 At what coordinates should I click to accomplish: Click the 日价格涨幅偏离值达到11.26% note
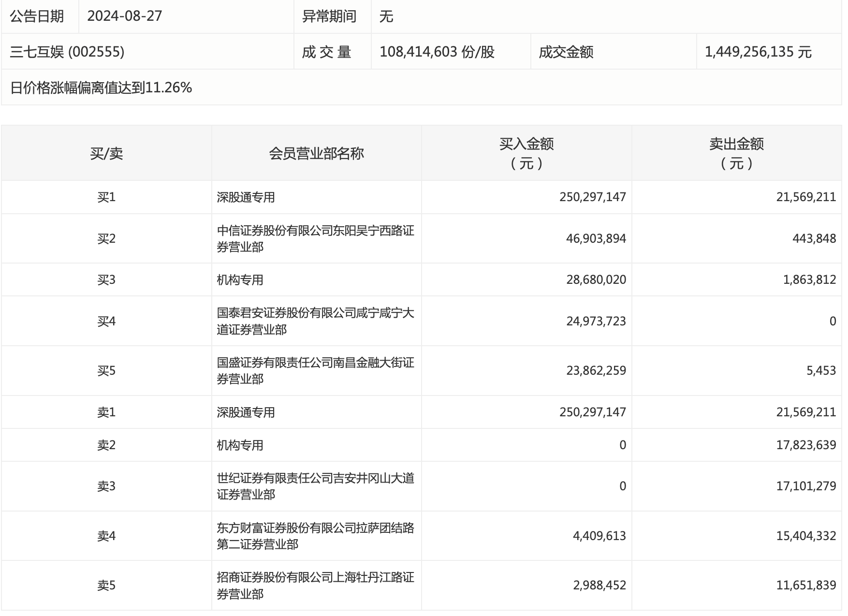tap(101, 88)
